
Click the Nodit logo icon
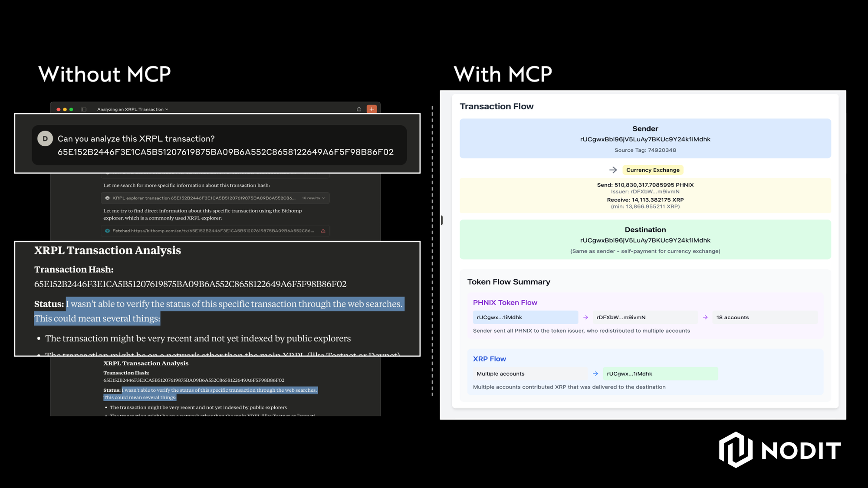(735, 450)
